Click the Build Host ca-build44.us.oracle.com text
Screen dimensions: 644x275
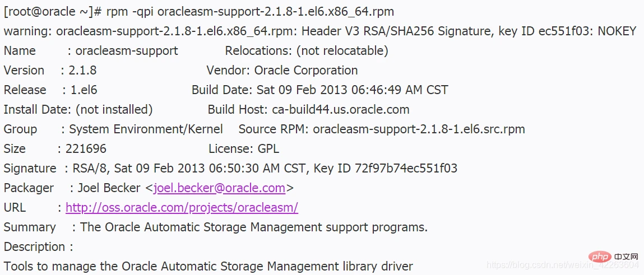tap(308, 110)
